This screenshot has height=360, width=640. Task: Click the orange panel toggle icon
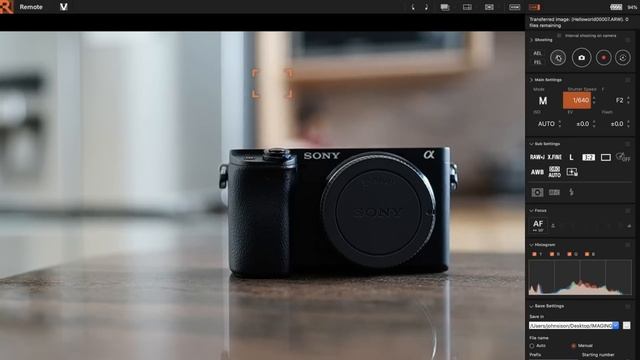point(534,7)
